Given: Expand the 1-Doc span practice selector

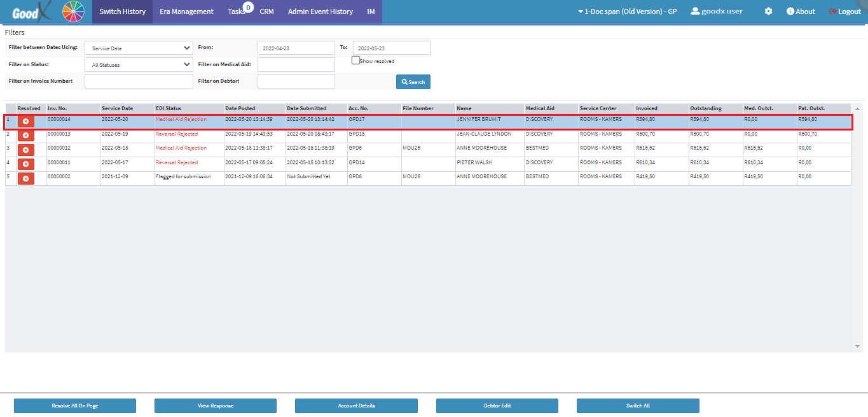Looking at the screenshot, I should point(627,11).
